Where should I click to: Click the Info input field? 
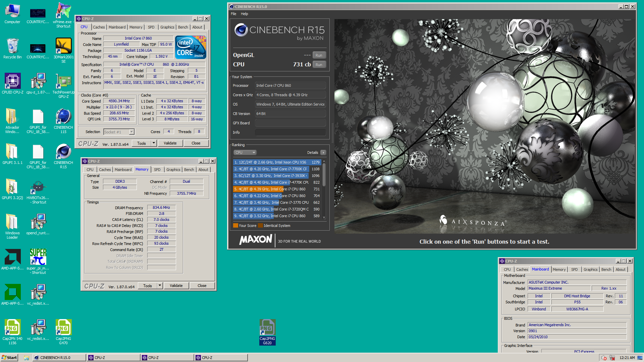coord(290,132)
